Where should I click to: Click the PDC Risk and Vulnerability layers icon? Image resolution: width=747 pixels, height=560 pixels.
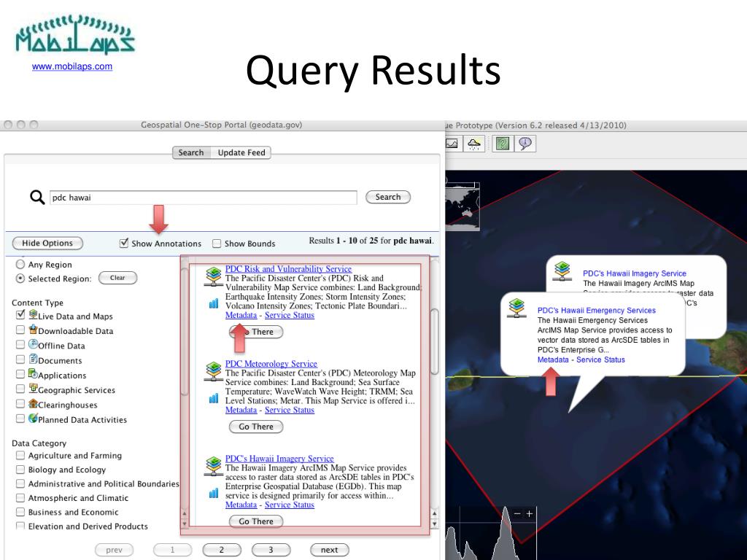pyautogui.click(x=214, y=276)
